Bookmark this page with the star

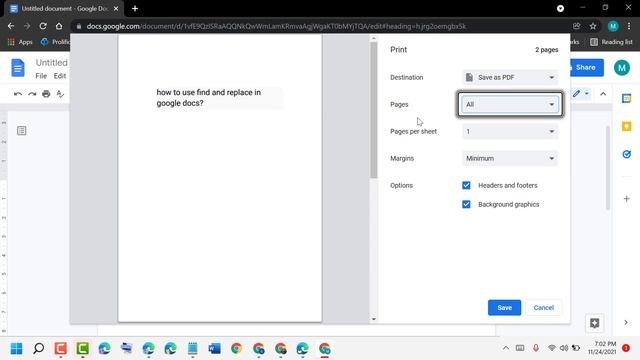pos(593,26)
